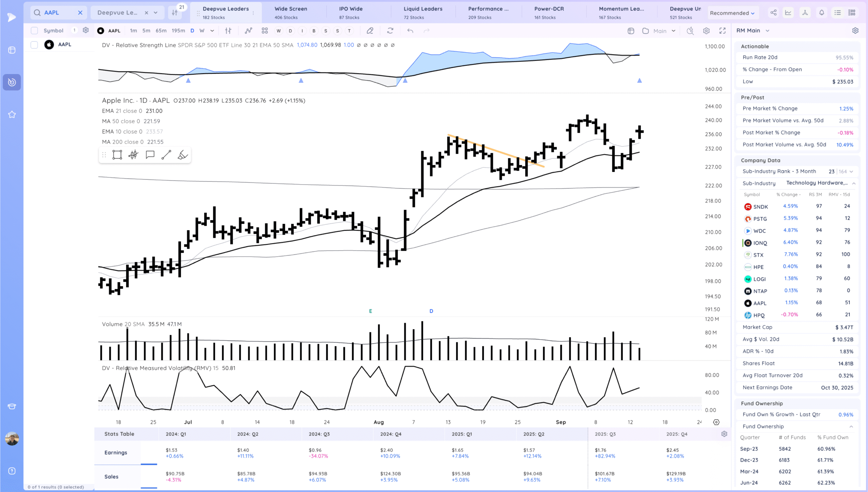Open the chart templates grid icon
Image resolution: width=868 pixels, height=492 pixels.
click(x=265, y=31)
